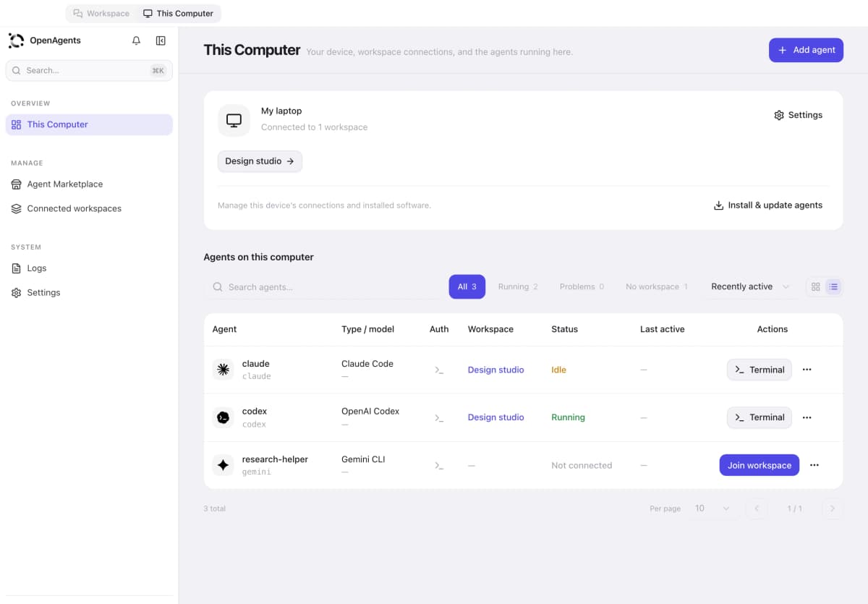
Task: Click the OpenAI Codex type cell
Action: (x=370, y=411)
